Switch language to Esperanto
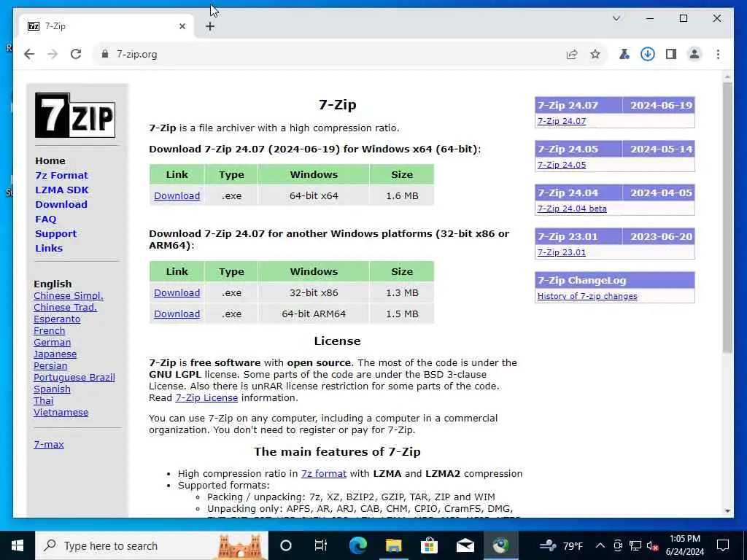The image size is (747, 560). click(57, 319)
